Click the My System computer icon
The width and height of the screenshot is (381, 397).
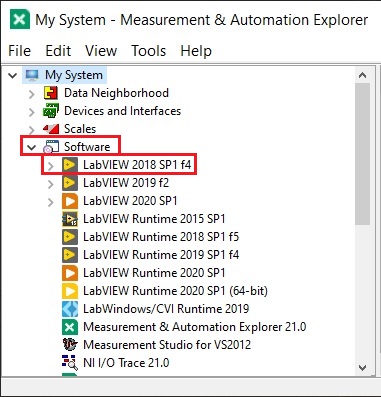[32, 75]
